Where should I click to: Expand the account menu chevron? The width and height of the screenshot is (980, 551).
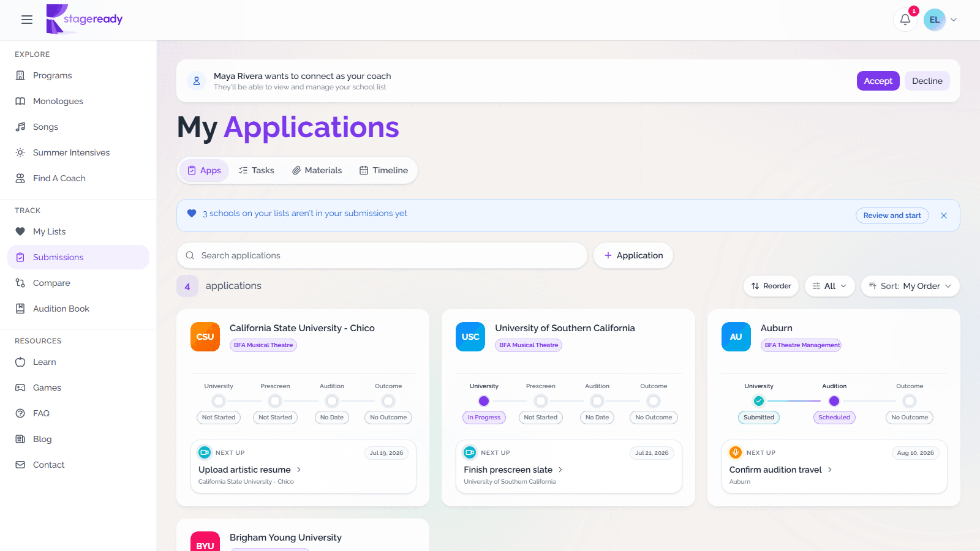click(x=954, y=20)
